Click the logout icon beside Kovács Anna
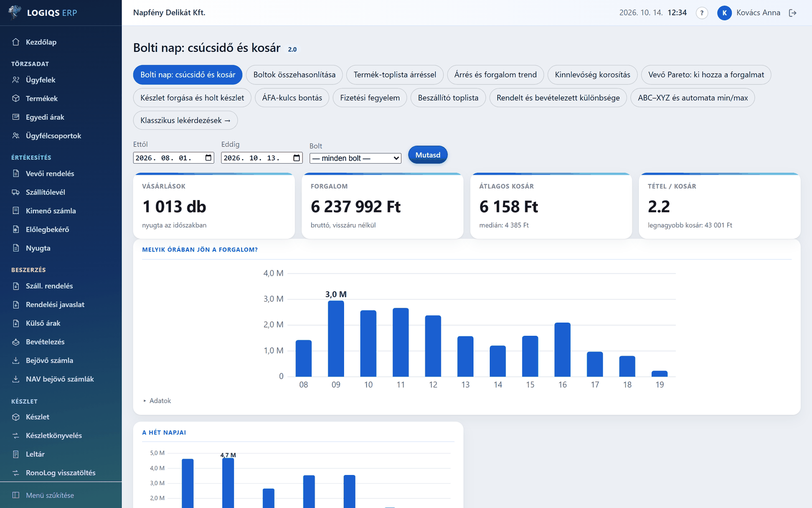This screenshot has height=508, width=812. tap(793, 13)
